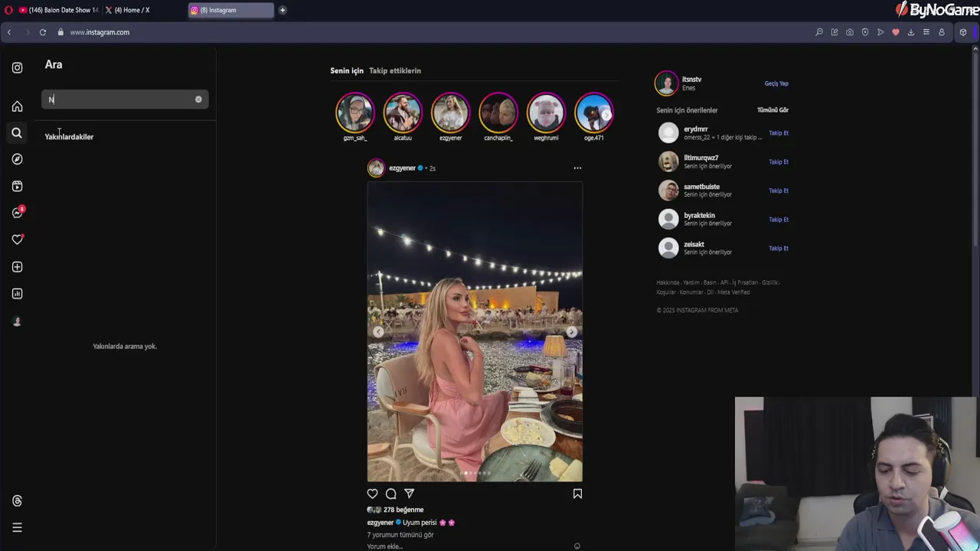Open the Explore compass icon
This screenshot has width=980, height=551.
(17, 159)
